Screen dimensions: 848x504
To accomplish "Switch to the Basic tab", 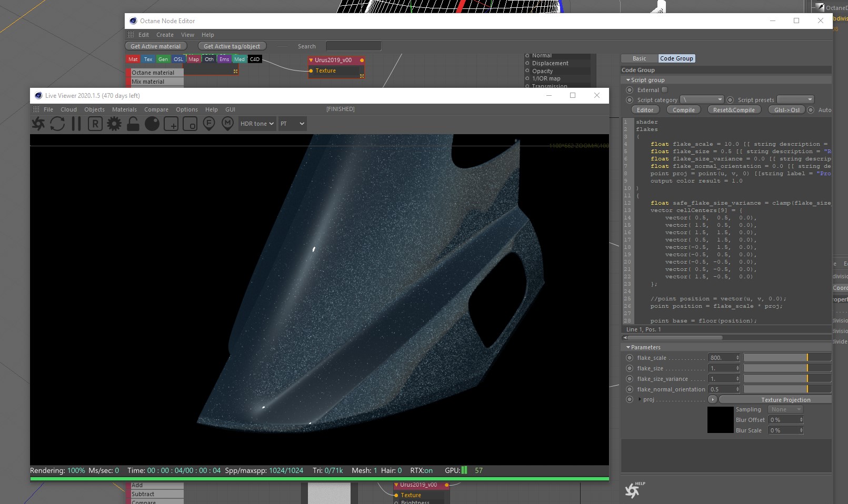I will [639, 58].
